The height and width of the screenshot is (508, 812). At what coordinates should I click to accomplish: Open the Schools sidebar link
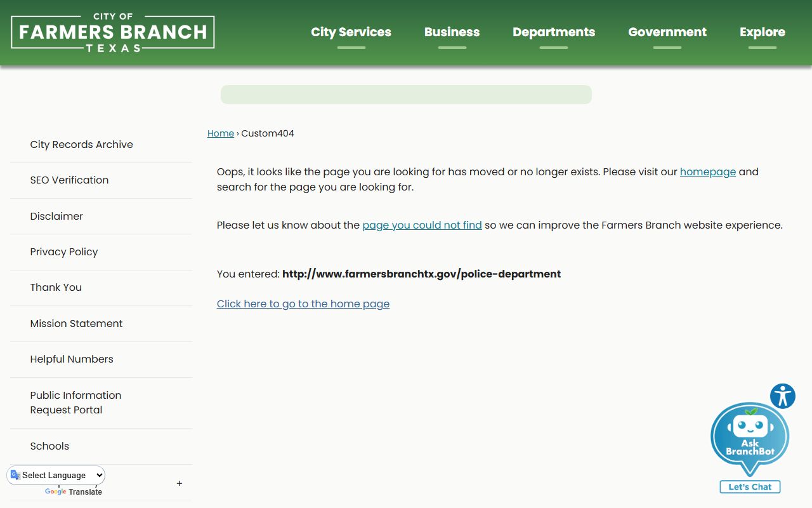tap(101, 446)
